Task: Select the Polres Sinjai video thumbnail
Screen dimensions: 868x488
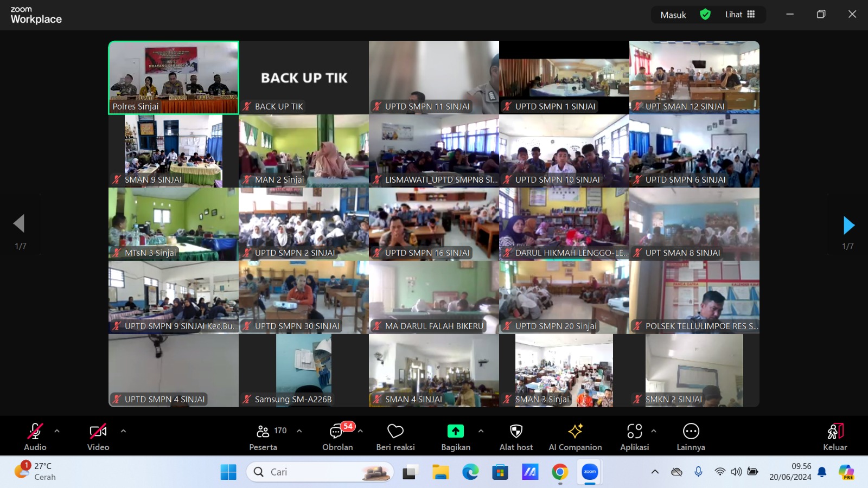Action: click(x=174, y=78)
